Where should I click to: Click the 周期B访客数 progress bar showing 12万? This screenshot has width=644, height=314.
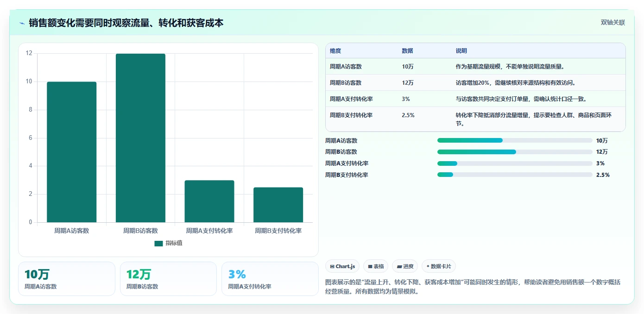(515, 152)
